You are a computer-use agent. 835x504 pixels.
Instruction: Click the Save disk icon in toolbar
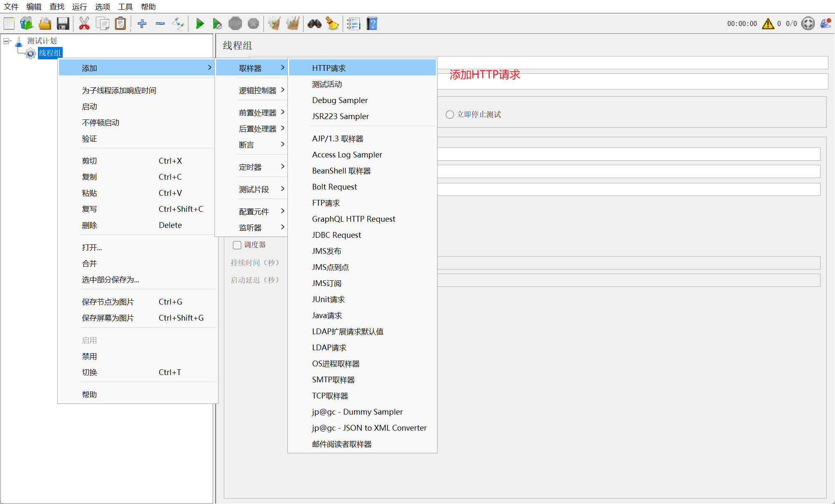point(63,23)
